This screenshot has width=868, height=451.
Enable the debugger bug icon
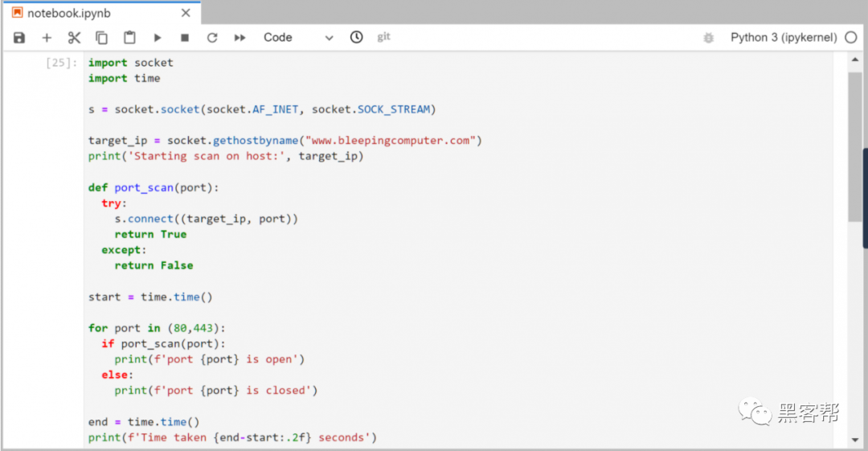pyautogui.click(x=708, y=38)
